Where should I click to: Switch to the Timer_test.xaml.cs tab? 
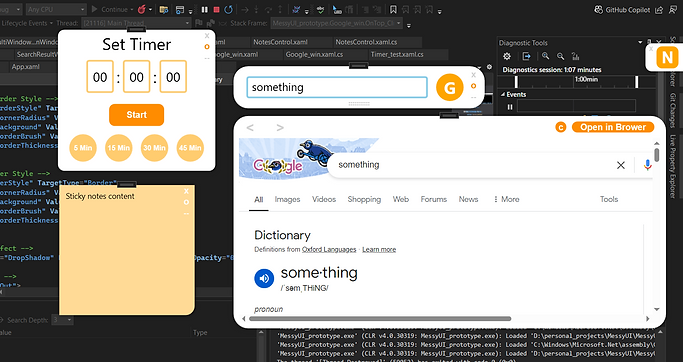coord(397,54)
